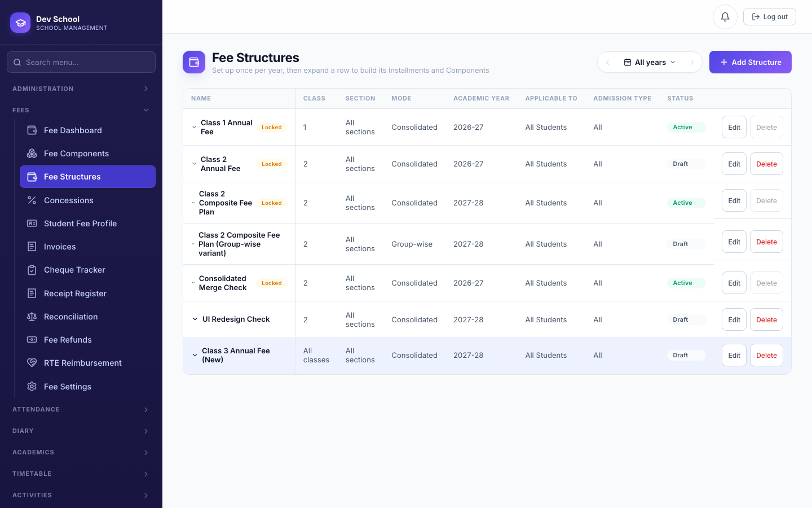
Task: Open the notifications bell icon
Action: point(725,17)
